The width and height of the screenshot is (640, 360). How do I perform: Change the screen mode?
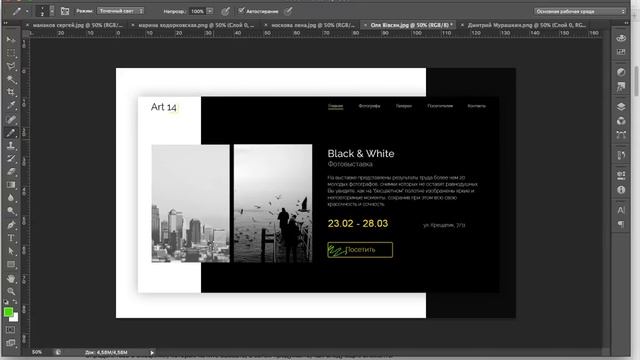pyautogui.click(x=11, y=343)
